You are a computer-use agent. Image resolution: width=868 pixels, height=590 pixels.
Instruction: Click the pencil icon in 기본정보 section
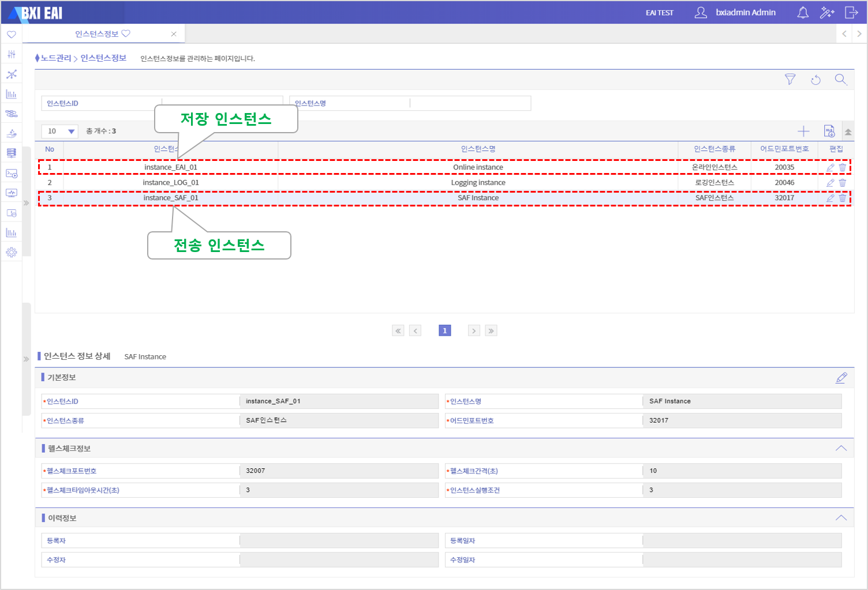841,378
